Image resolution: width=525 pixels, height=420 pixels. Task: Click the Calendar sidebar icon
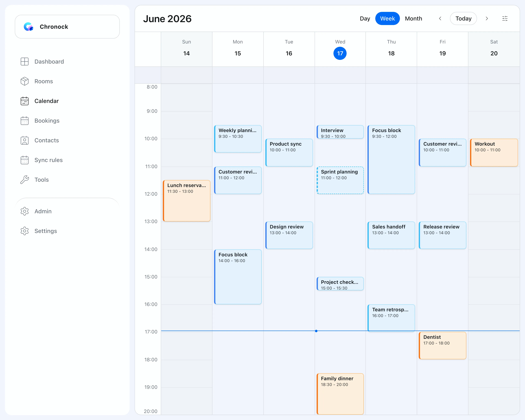click(x=25, y=101)
